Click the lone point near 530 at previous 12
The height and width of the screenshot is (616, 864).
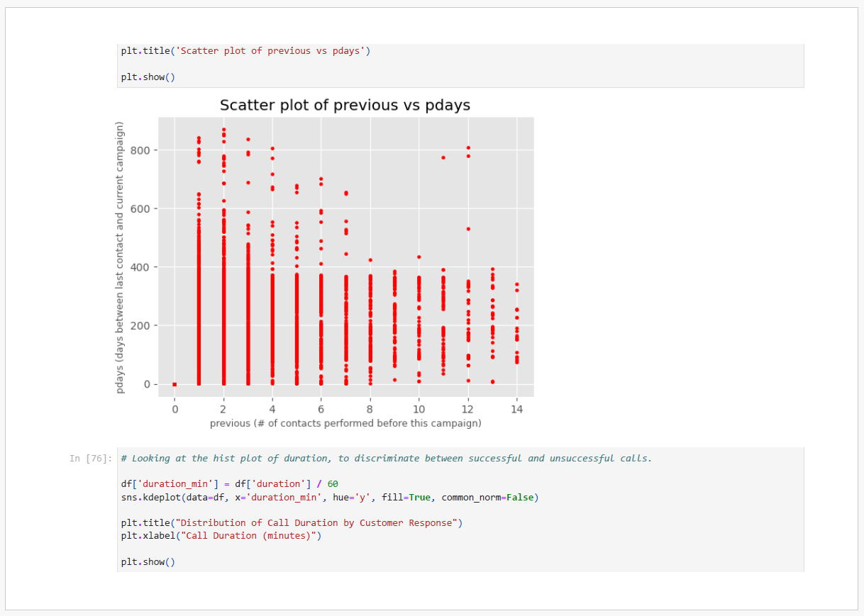pyautogui.click(x=468, y=229)
